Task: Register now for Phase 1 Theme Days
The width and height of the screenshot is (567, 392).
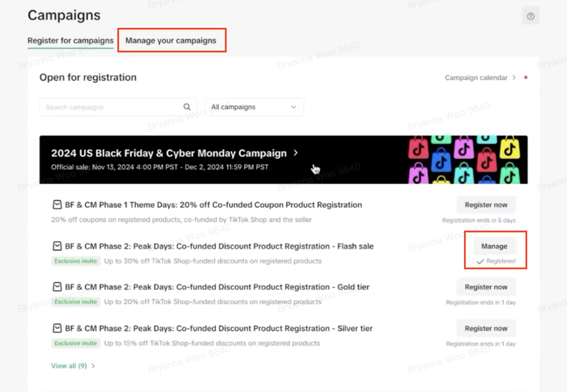Action: (x=486, y=205)
